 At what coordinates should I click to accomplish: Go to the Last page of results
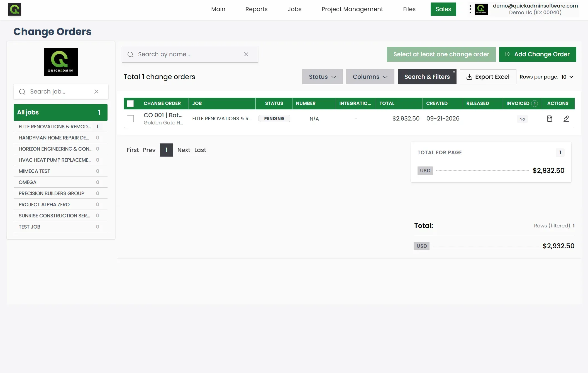coord(200,150)
